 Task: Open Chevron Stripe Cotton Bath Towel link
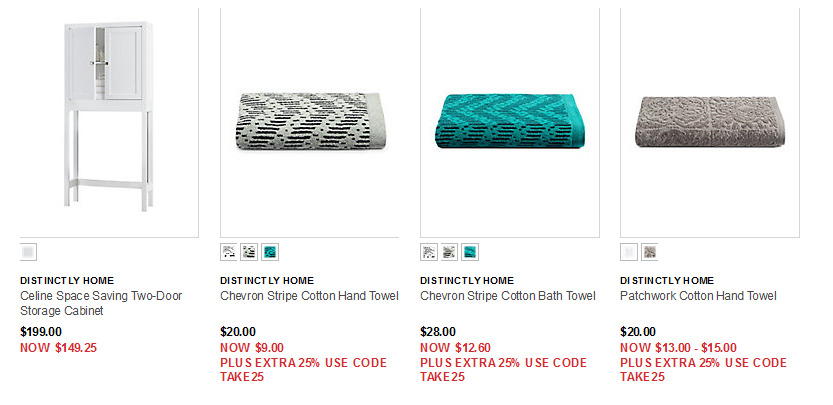(x=507, y=296)
